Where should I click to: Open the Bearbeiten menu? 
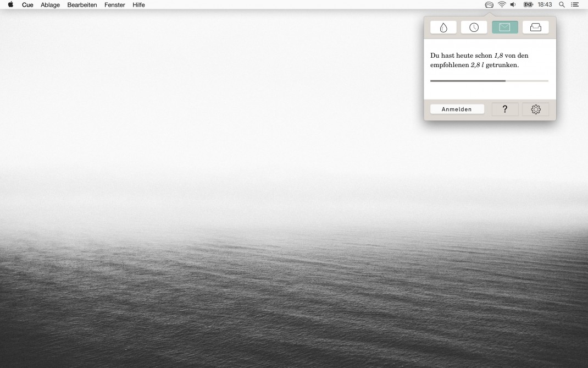point(82,5)
